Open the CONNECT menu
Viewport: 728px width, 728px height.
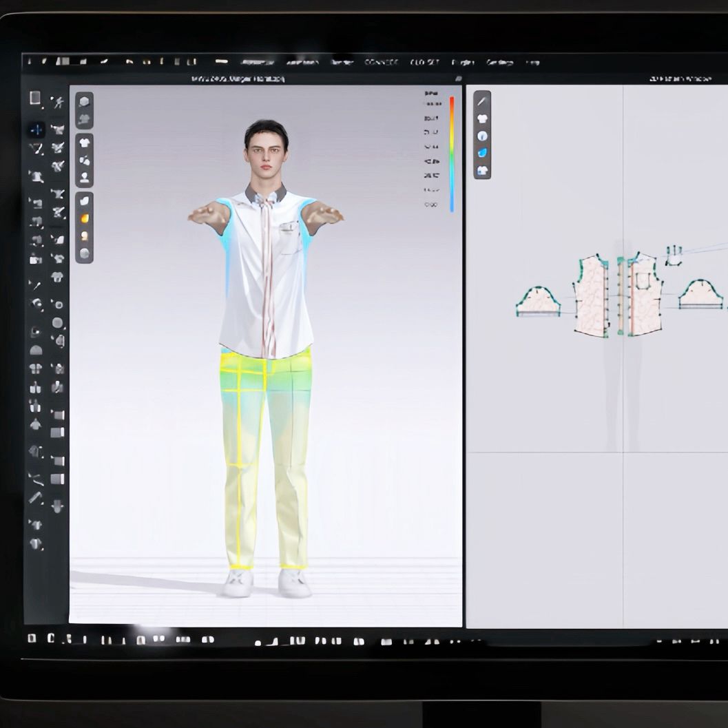(381, 62)
